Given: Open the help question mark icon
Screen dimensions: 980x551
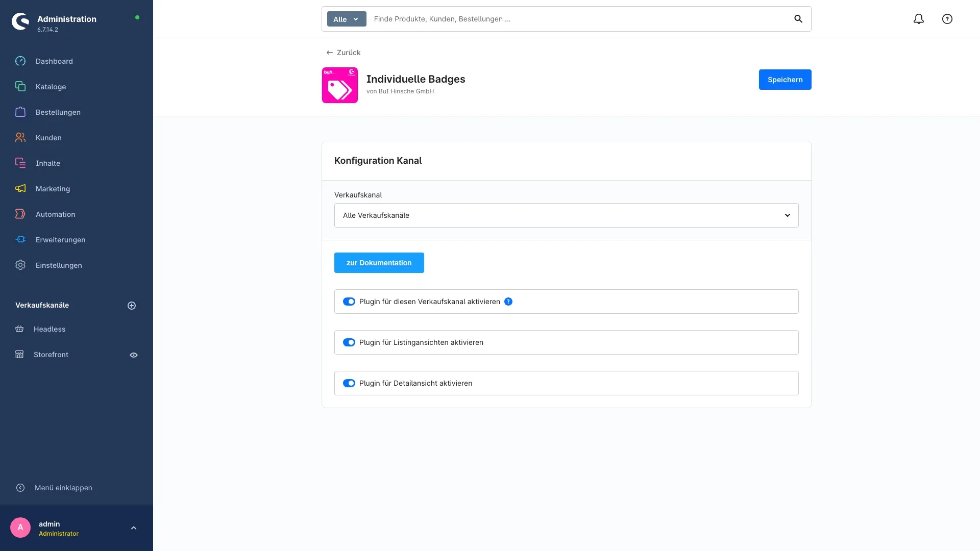Looking at the screenshot, I should click(x=947, y=19).
